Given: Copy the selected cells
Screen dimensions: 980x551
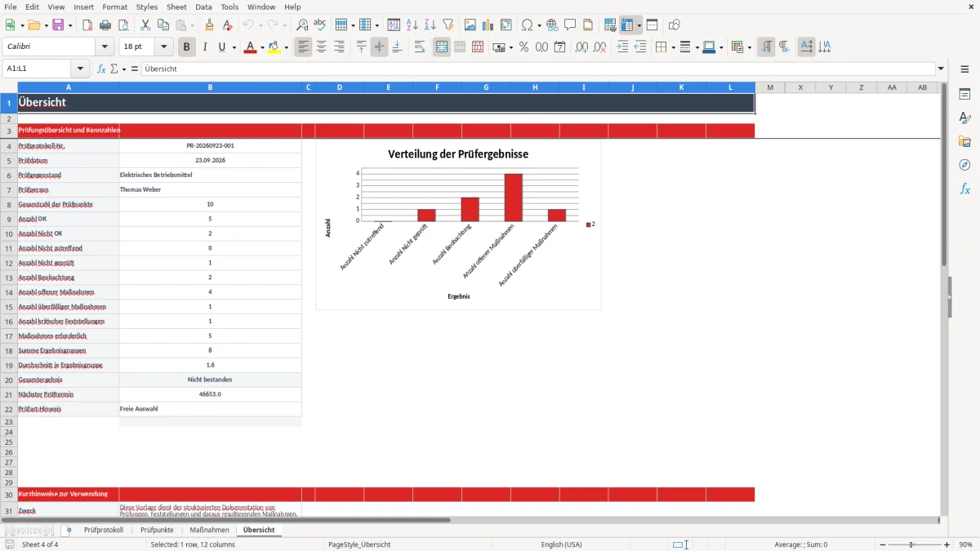Looking at the screenshot, I should point(163,25).
